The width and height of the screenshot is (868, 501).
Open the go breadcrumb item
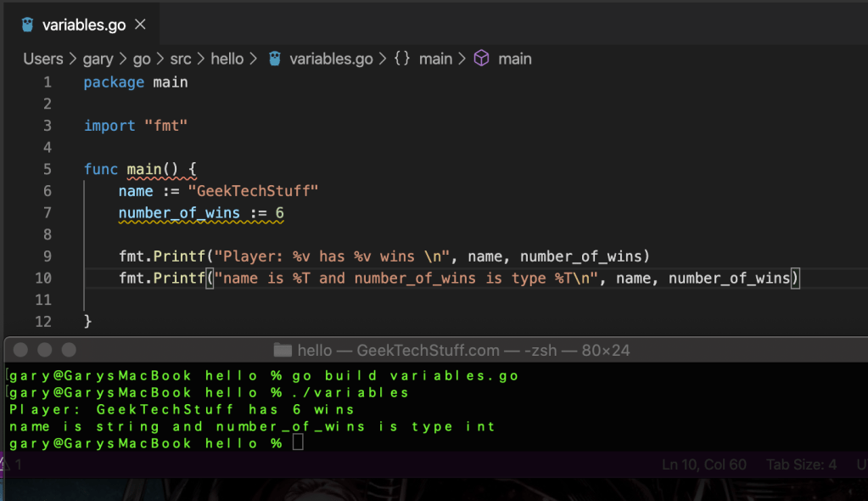pyautogui.click(x=141, y=59)
